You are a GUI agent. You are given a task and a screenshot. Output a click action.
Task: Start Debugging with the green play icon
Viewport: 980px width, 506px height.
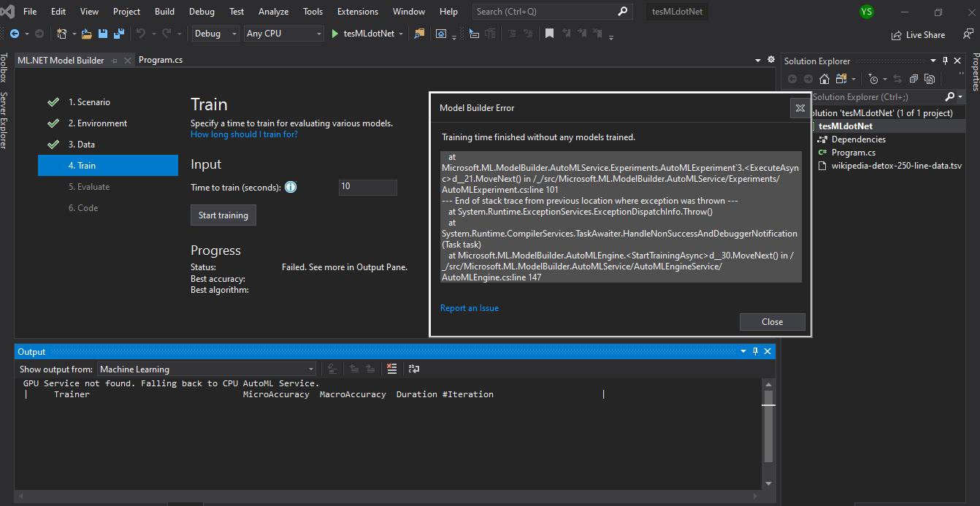click(x=333, y=33)
